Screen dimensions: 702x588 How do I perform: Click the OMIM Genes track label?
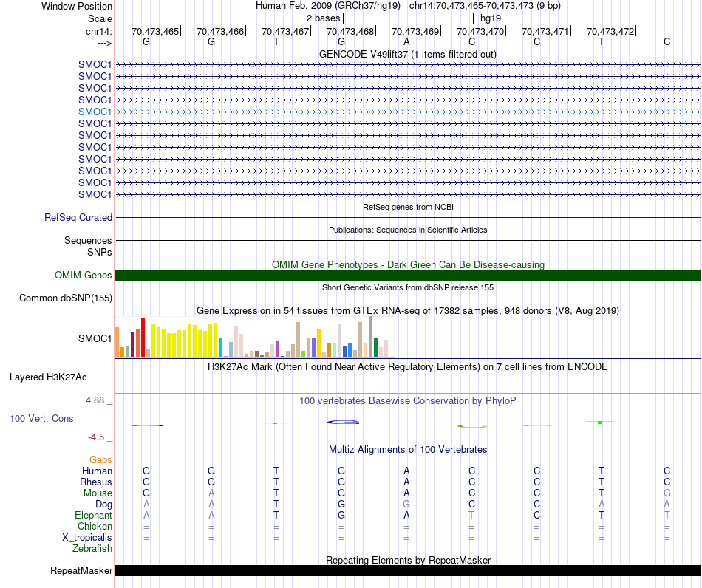pos(84,276)
